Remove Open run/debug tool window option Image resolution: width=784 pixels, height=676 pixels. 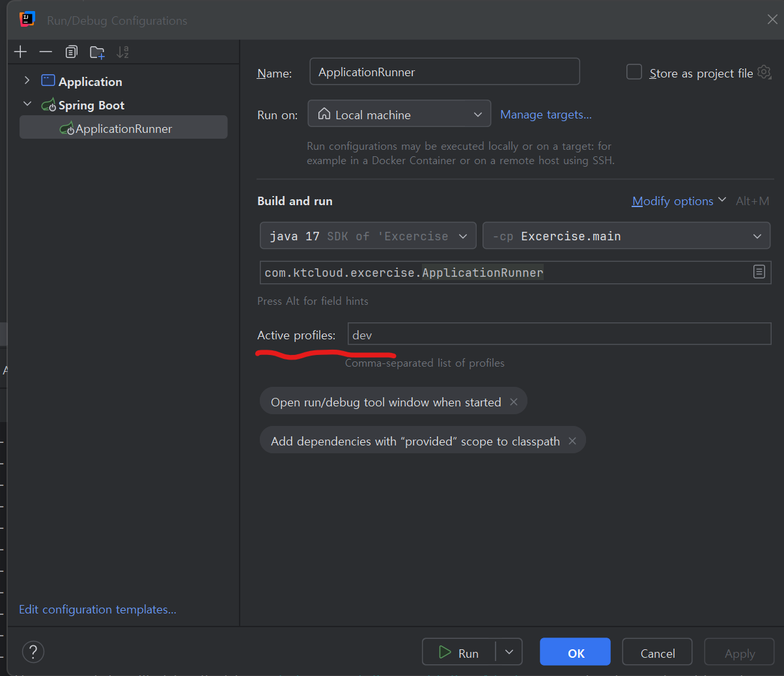point(514,402)
